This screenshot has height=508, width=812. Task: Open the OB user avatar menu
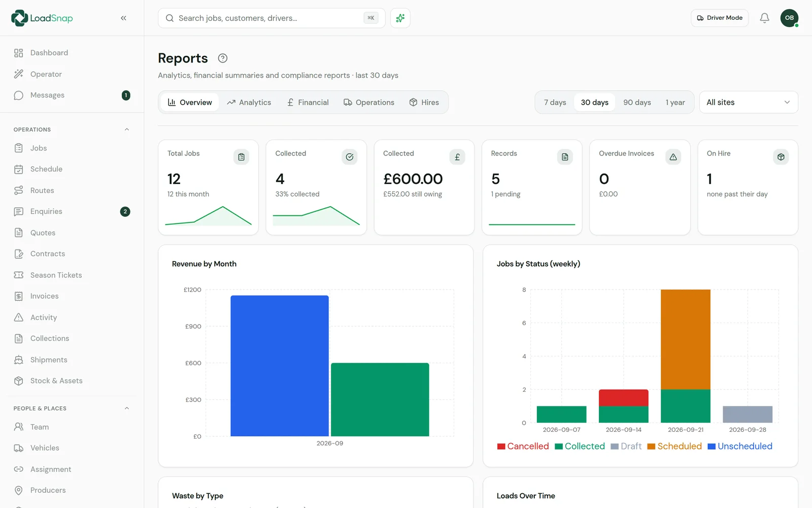point(789,18)
